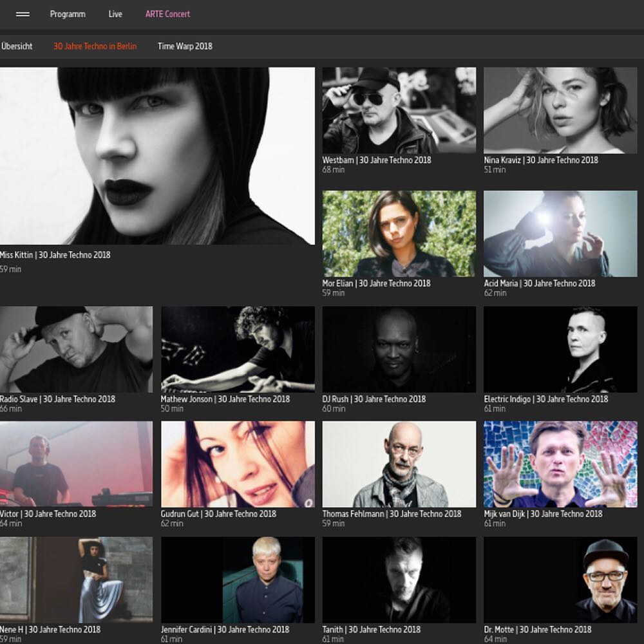644x644 pixels.
Task: Click the Thomas Fehlmann | 30 Jahre Techno 2018 title
Action: [392, 514]
